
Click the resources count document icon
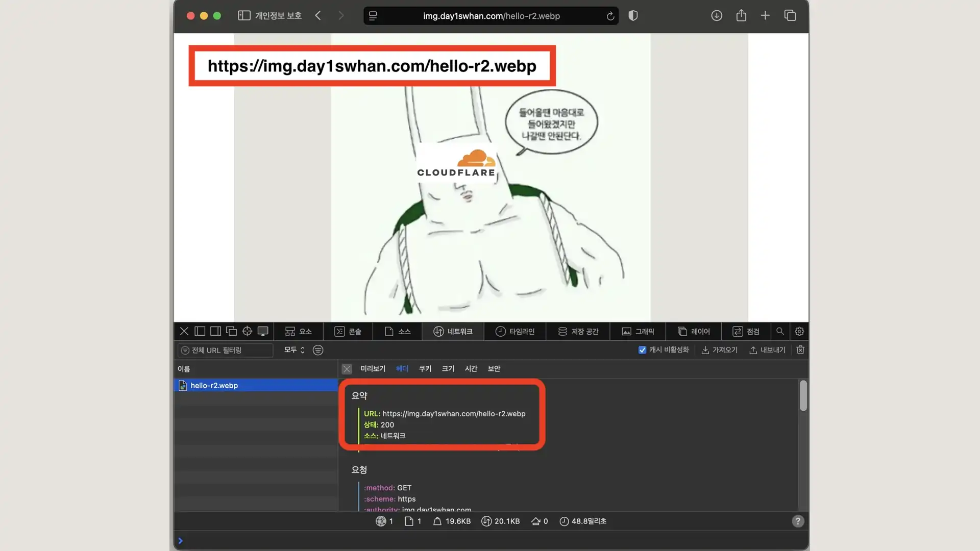[x=409, y=521]
